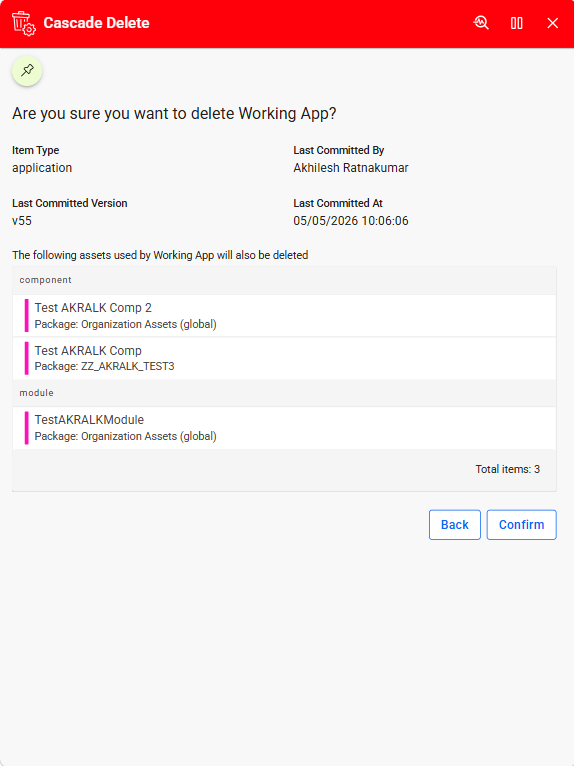Click the 05/05/2026 10:06:06 timestamp
The height and width of the screenshot is (766, 574).
point(351,221)
